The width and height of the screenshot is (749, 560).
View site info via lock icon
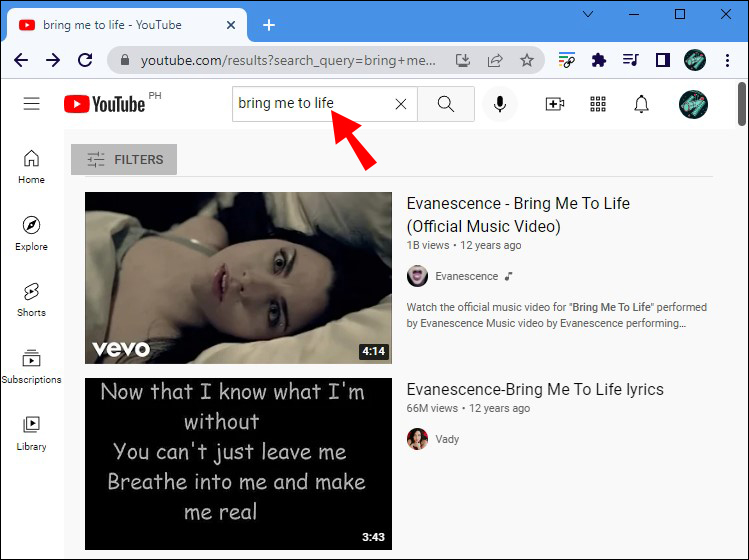125,60
